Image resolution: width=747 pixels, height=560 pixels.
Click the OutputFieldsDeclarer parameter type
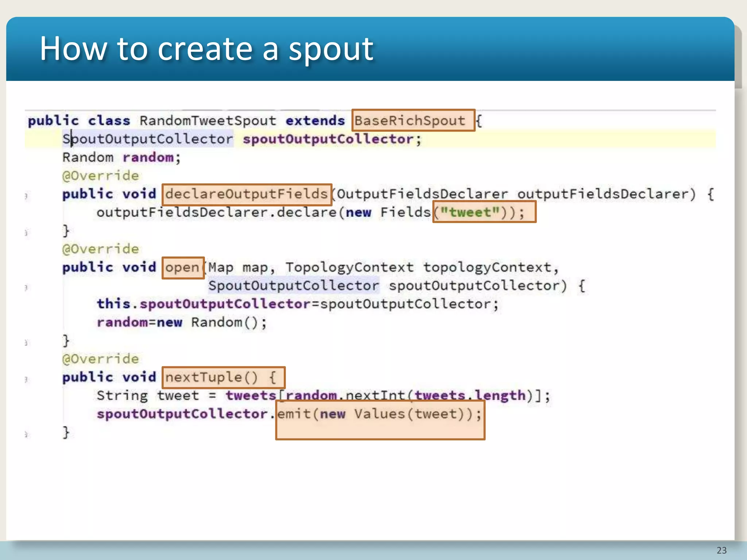(x=422, y=194)
